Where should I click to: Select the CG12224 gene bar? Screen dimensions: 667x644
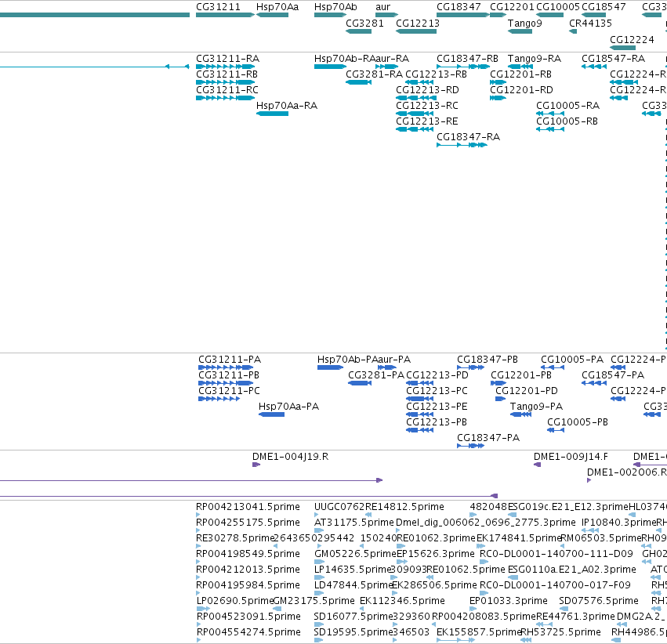(x=623, y=48)
